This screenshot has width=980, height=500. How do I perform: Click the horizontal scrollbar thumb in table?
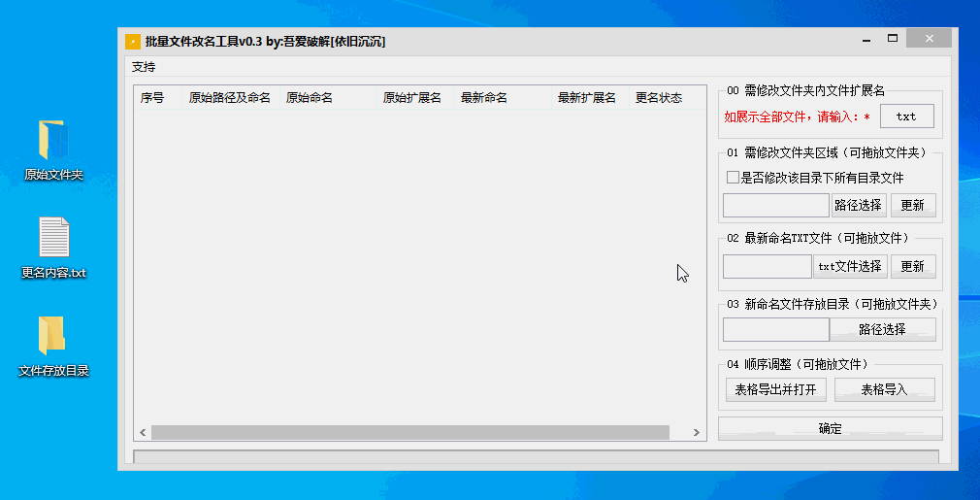point(410,432)
